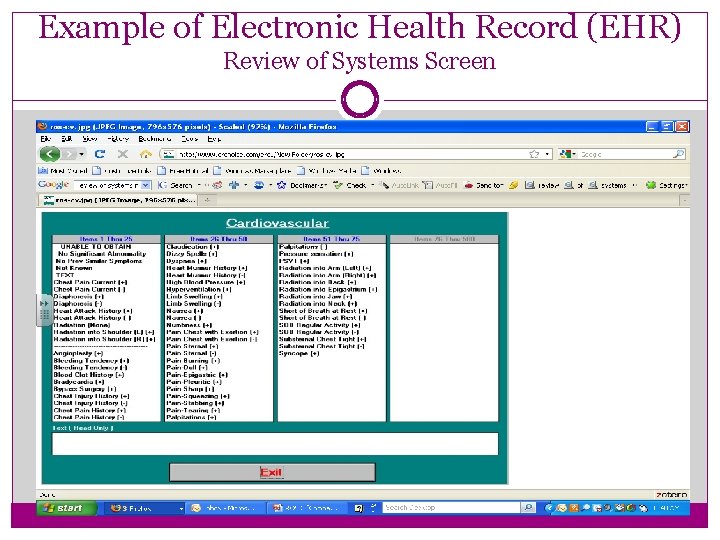The height and width of the screenshot is (540, 720).
Task: Select 'High Blood Pressure (+)' item
Action: [x=206, y=282]
